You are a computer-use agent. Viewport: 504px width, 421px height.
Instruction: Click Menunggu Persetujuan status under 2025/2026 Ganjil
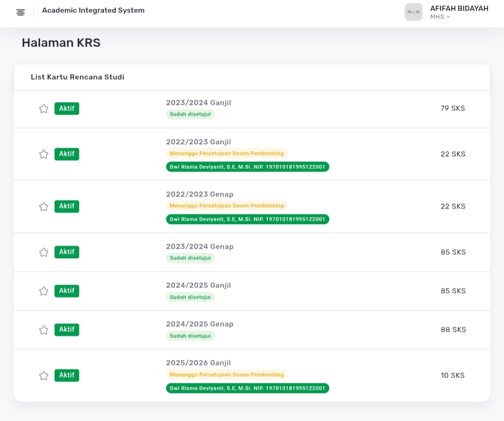point(226,375)
